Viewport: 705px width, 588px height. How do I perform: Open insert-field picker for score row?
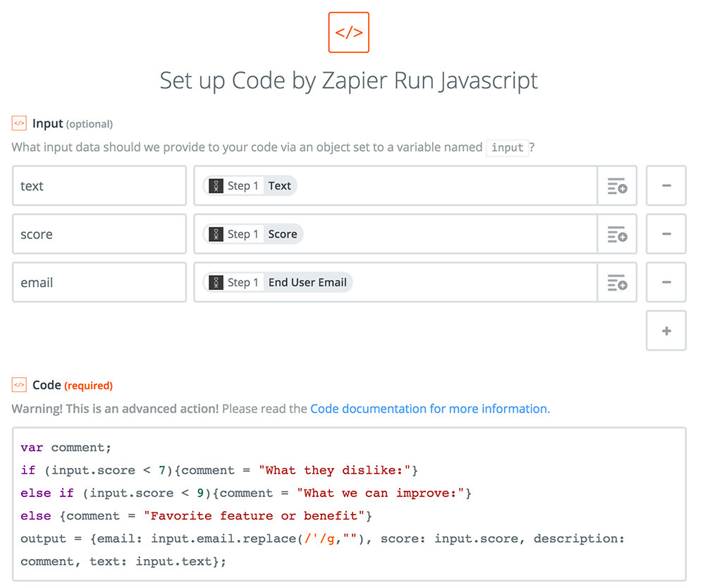pos(617,234)
